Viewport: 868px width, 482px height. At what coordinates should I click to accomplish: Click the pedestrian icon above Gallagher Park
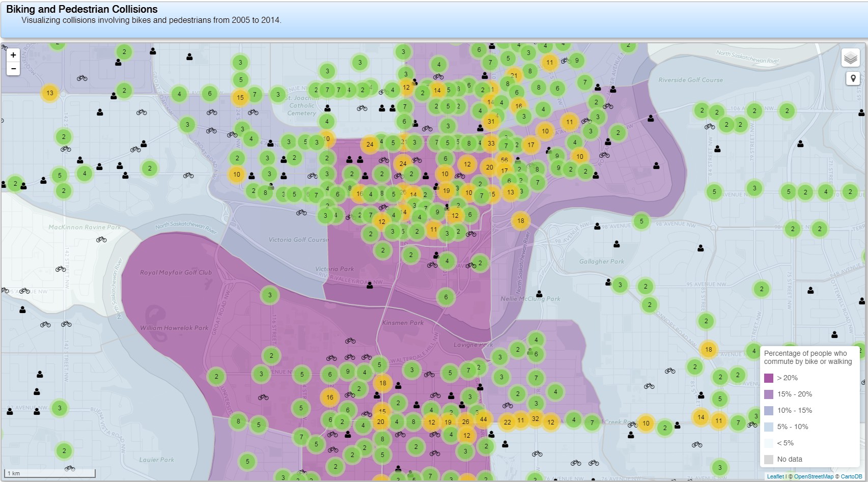click(617, 244)
